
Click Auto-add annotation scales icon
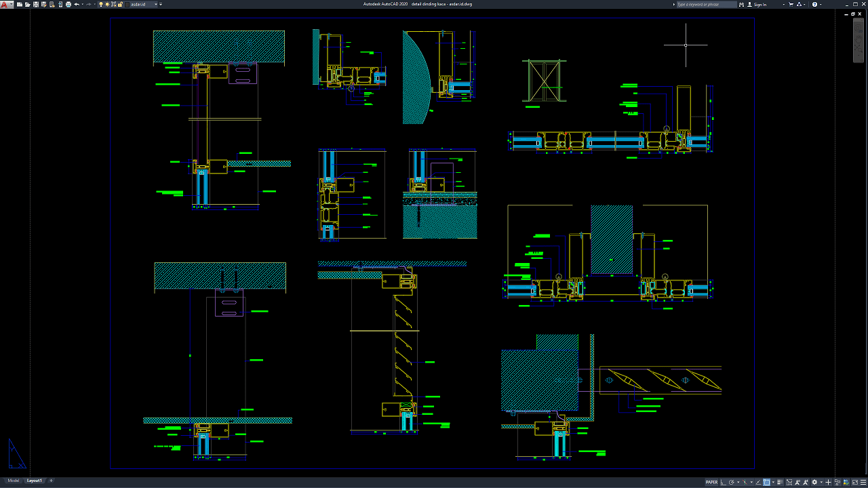pyautogui.click(x=806, y=483)
